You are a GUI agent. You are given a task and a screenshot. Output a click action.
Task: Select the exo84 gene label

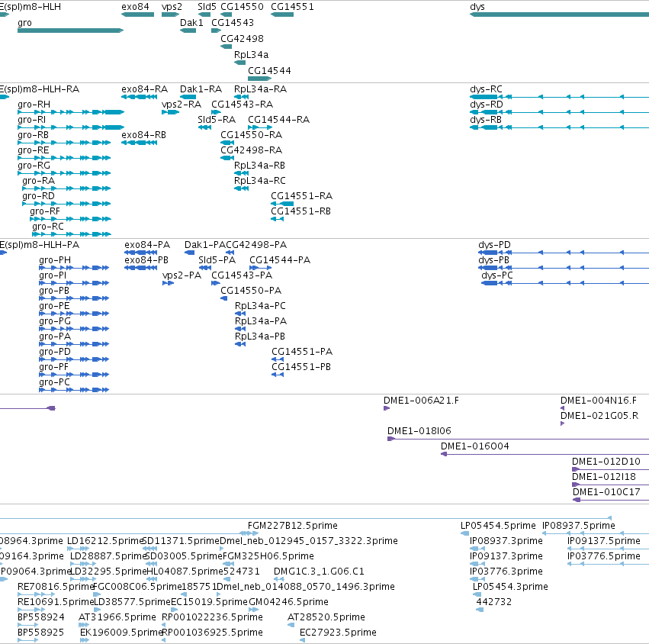click(135, 7)
